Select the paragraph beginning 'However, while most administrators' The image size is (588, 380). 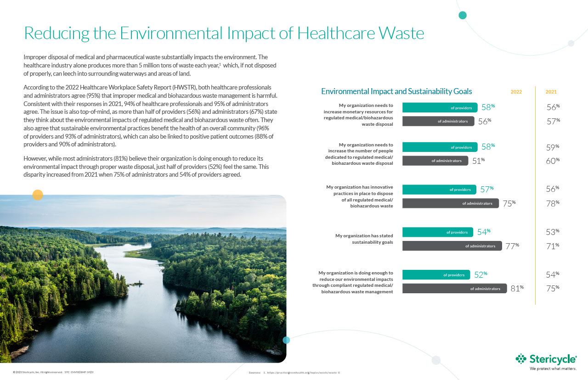coord(147,166)
